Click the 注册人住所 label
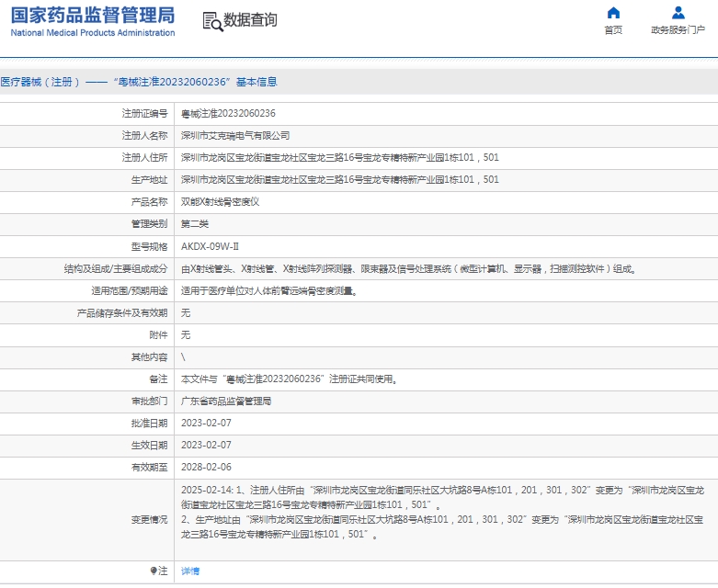The height and width of the screenshot is (588, 718). (x=144, y=157)
